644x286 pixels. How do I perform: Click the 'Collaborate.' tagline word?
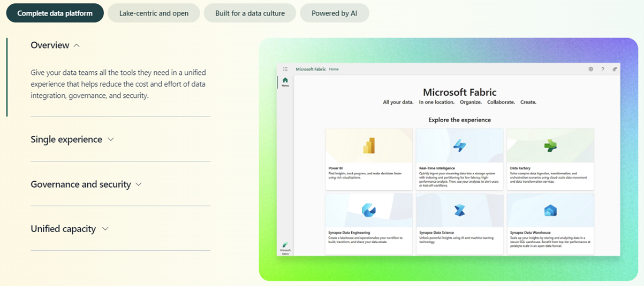[500, 102]
